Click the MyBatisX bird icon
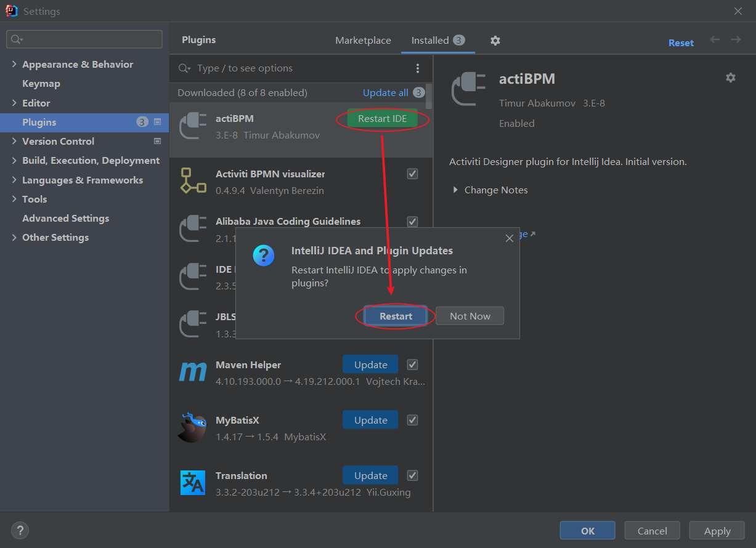The height and width of the screenshot is (548, 756). (x=192, y=427)
